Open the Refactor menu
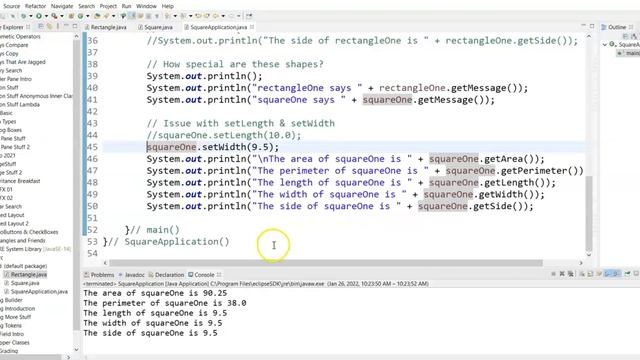This screenshot has height=360, width=640. tap(36, 6)
